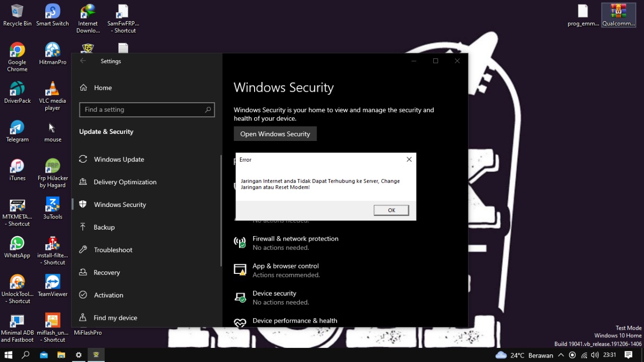Viewport: 644px width, 362px height.
Task: Click Settings gear in taskbar
Action: click(x=78, y=355)
